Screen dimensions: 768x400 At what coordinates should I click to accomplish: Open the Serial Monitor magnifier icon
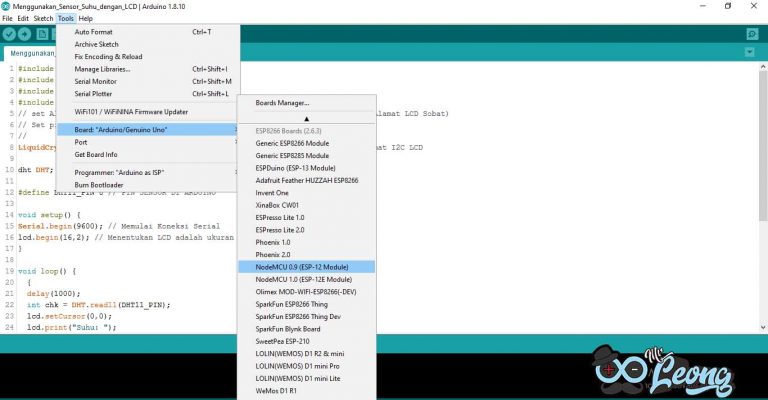pos(752,34)
